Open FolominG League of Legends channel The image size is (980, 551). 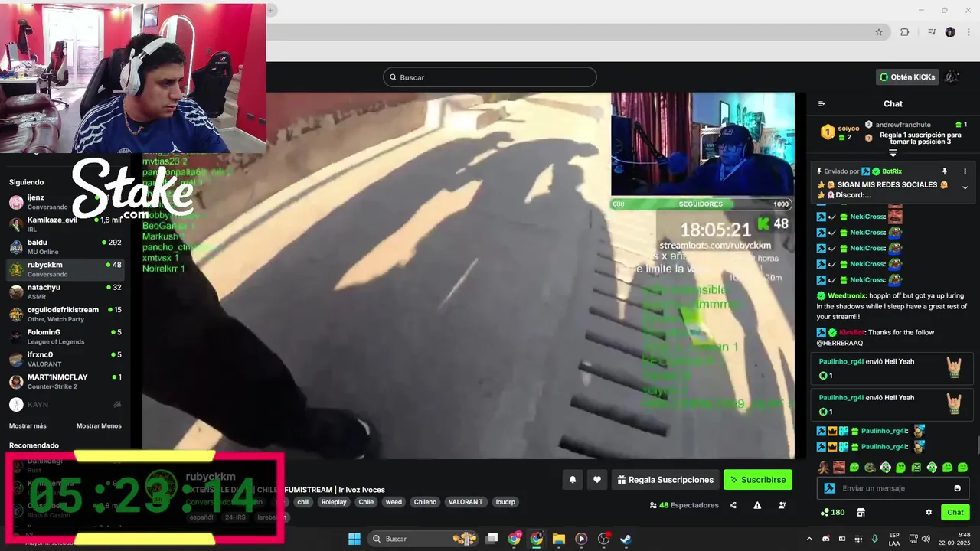click(65, 337)
